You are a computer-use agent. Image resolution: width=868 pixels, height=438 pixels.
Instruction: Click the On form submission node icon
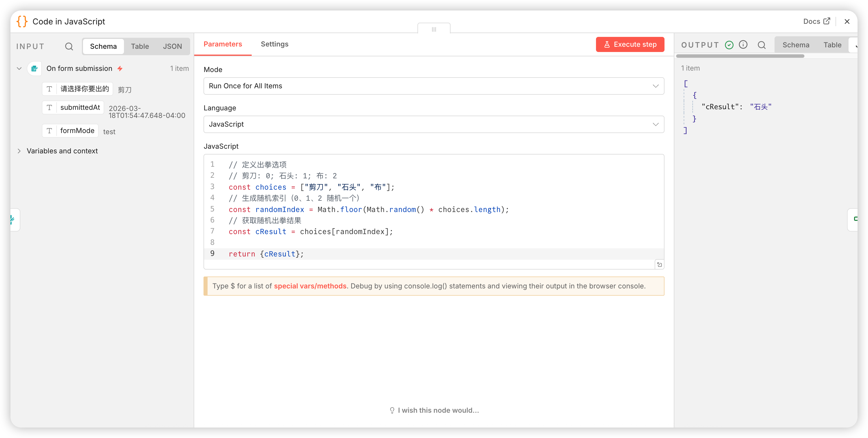click(x=34, y=69)
